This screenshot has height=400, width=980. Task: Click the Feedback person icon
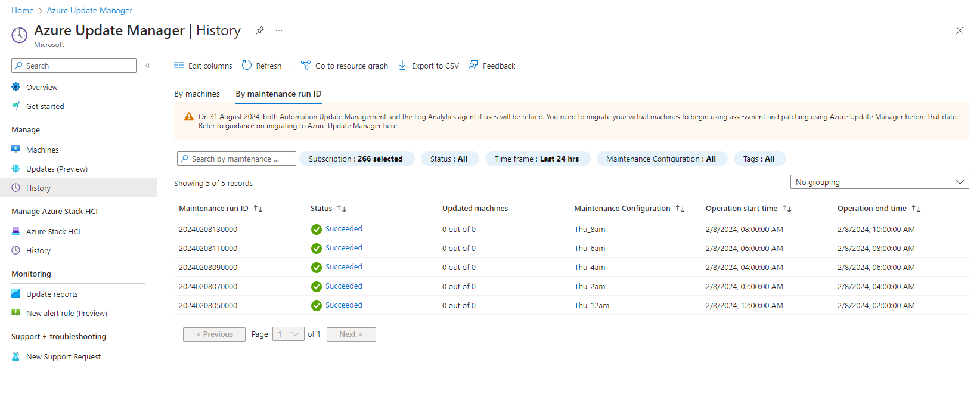473,66
